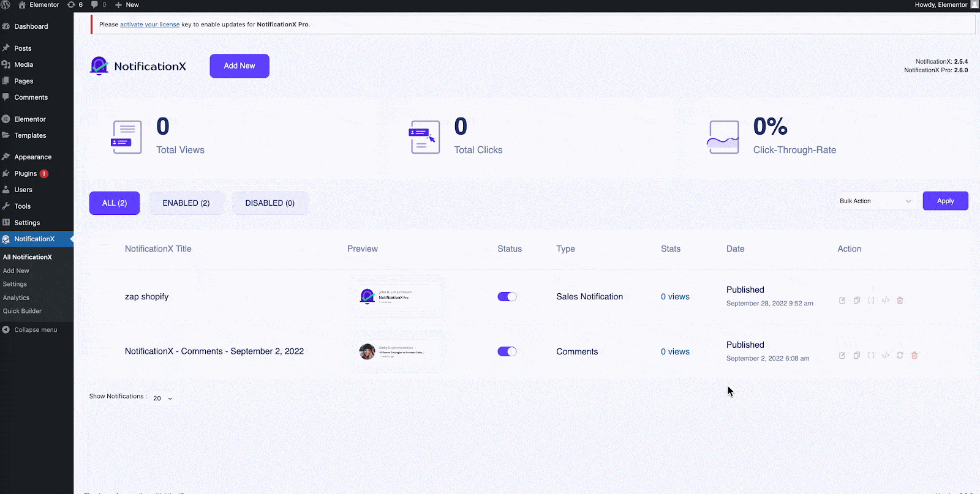Open Posts via its pin icon
This screenshot has height=494, width=980.
[6, 48]
